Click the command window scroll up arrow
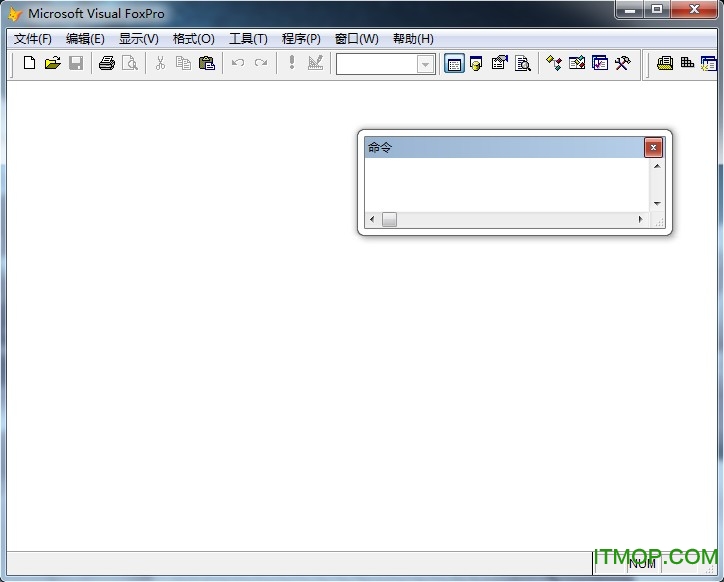The width and height of the screenshot is (724, 582). [x=657, y=166]
